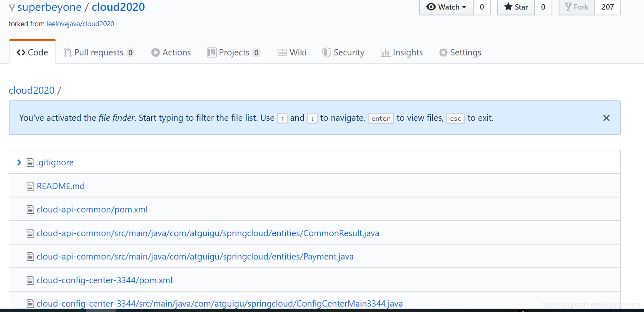
Task: Click the Insights graph icon
Action: [385, 52]
